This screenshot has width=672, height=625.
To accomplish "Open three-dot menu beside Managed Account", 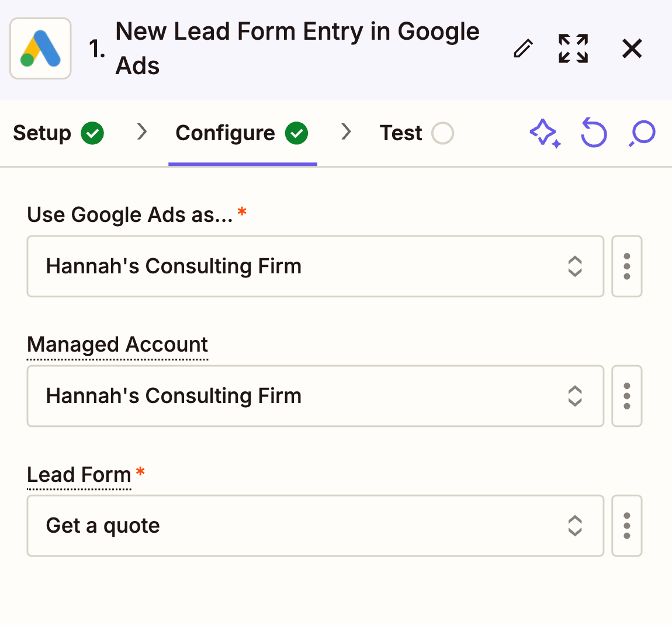I will coord(627,396).
